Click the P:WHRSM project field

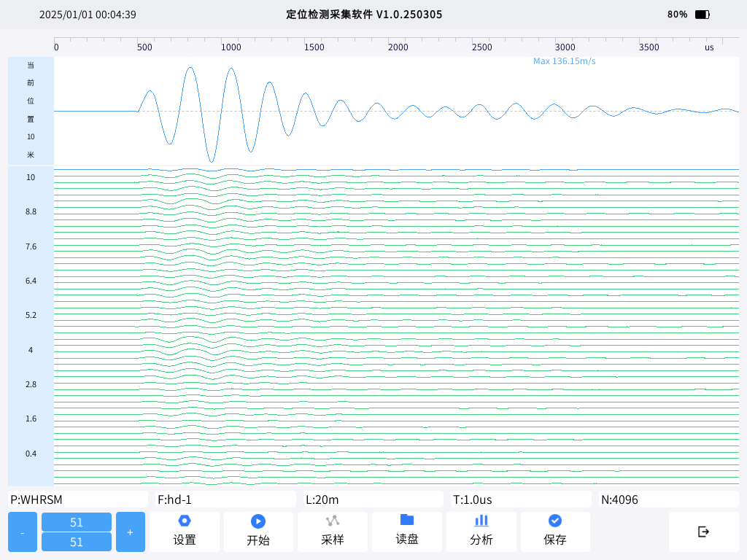coord(78,499)
